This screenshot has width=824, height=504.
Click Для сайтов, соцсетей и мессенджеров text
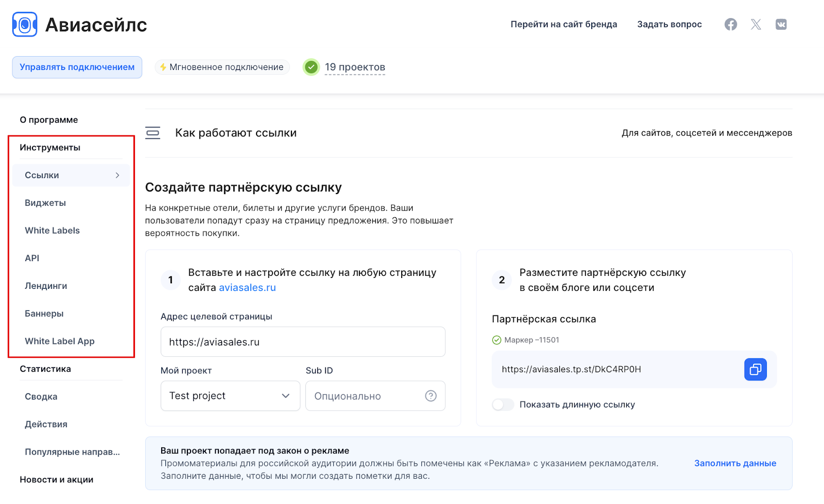click(x=707, y=133)
